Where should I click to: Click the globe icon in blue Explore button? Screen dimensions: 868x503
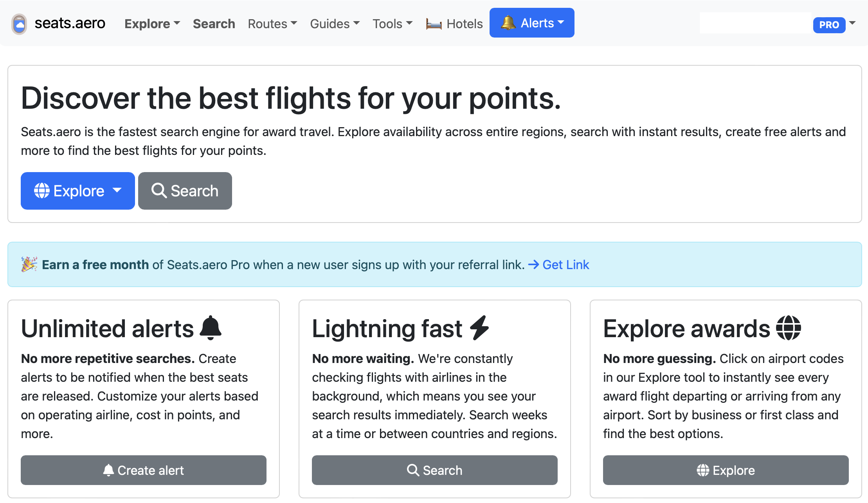(x=42, y=191)
